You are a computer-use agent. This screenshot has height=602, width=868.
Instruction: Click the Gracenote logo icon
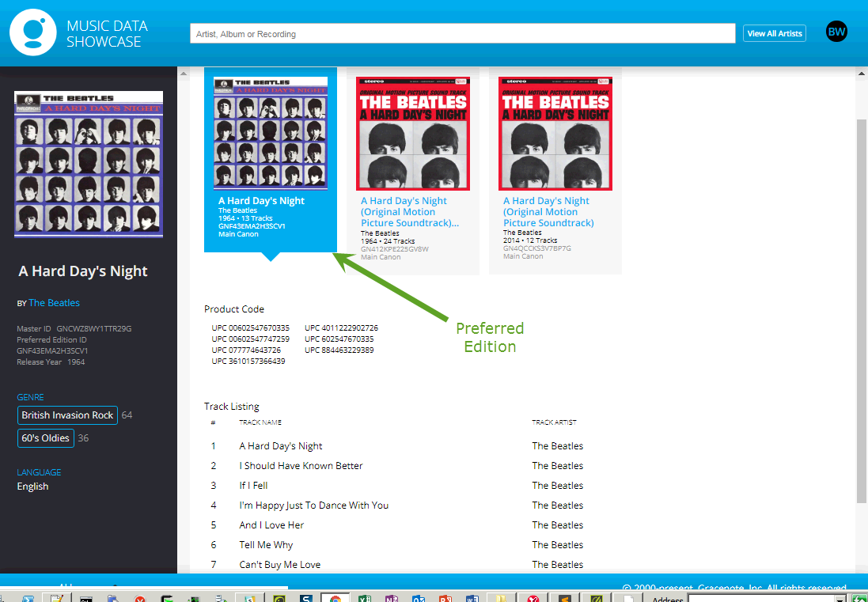point(33,32)
